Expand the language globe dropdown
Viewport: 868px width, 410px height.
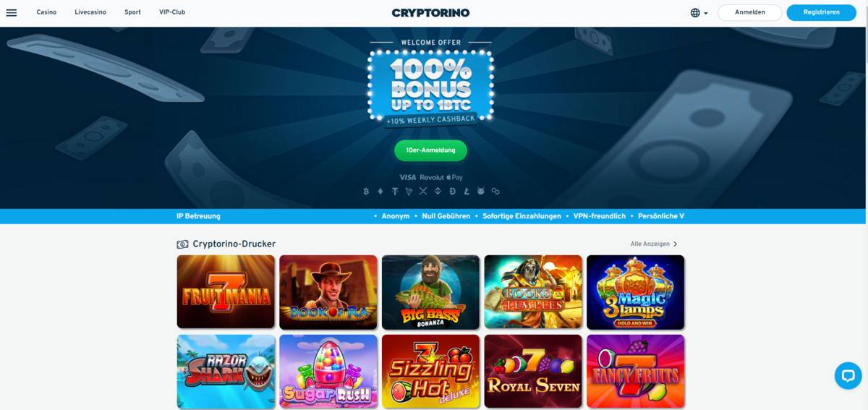(x=699, y=12)
